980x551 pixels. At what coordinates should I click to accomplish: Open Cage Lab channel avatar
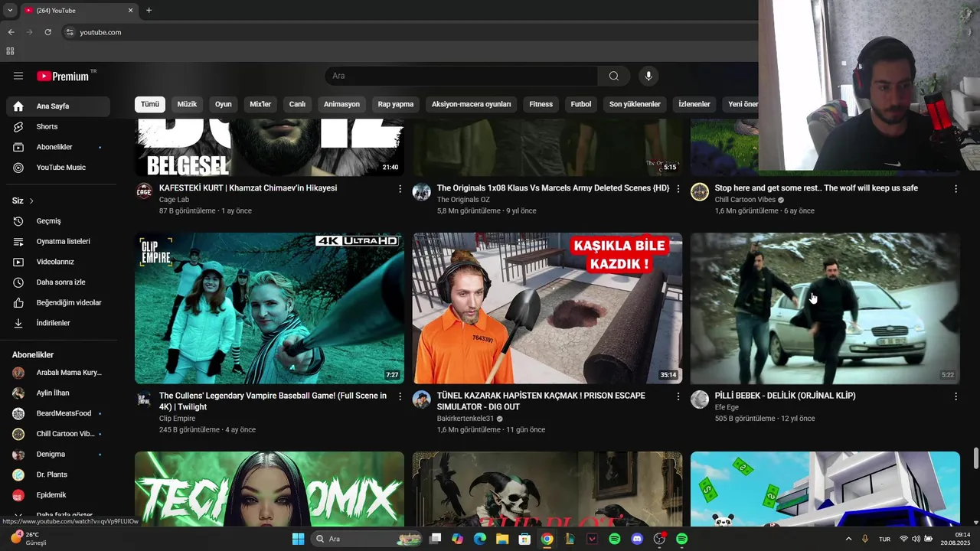point(144,191)
